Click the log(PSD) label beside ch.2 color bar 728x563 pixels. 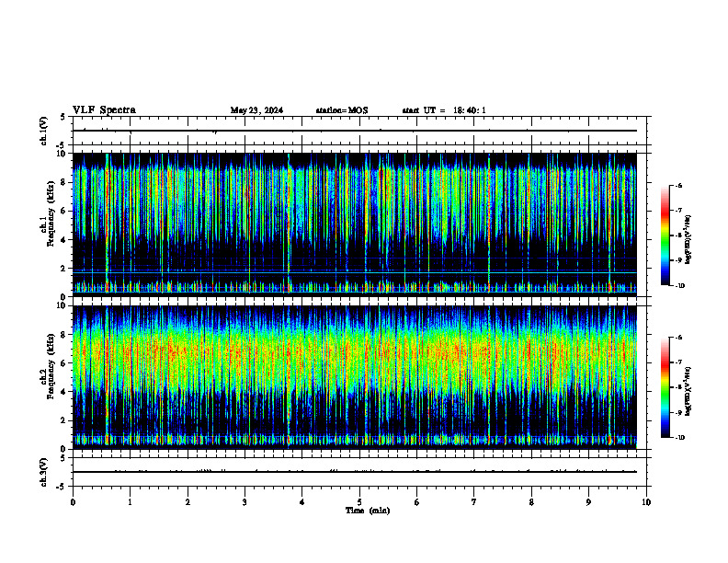tap(688, 391)
